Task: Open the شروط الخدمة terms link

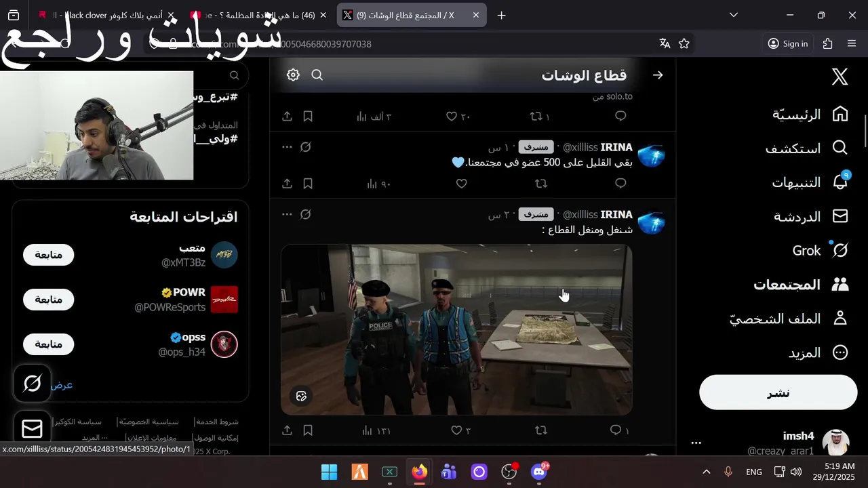Action: point(218,422)
